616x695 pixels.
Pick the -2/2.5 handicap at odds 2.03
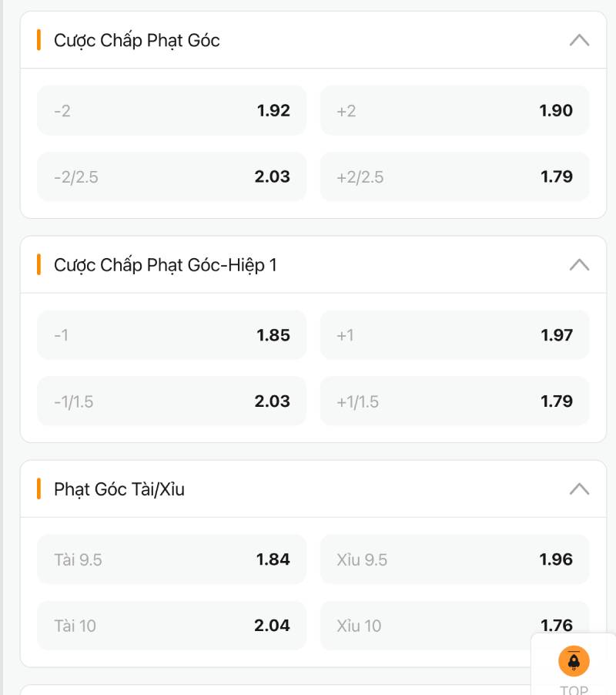point(171,176)
